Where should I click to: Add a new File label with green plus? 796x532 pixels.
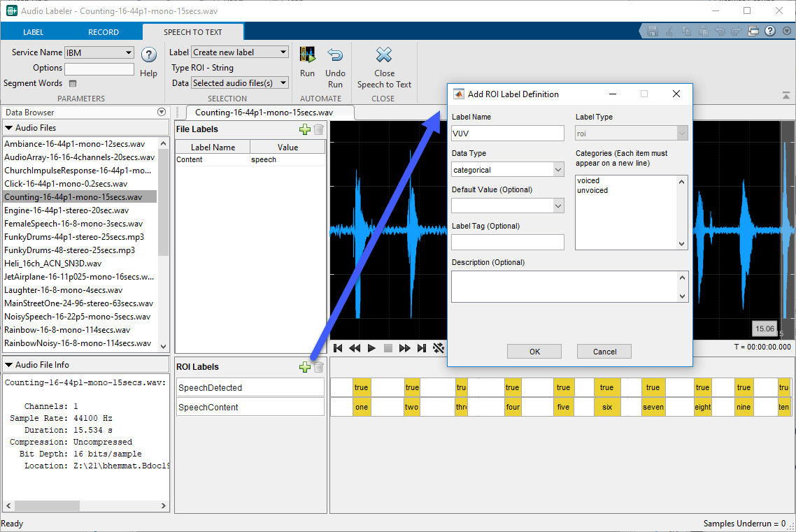click(x=304, y=129)
